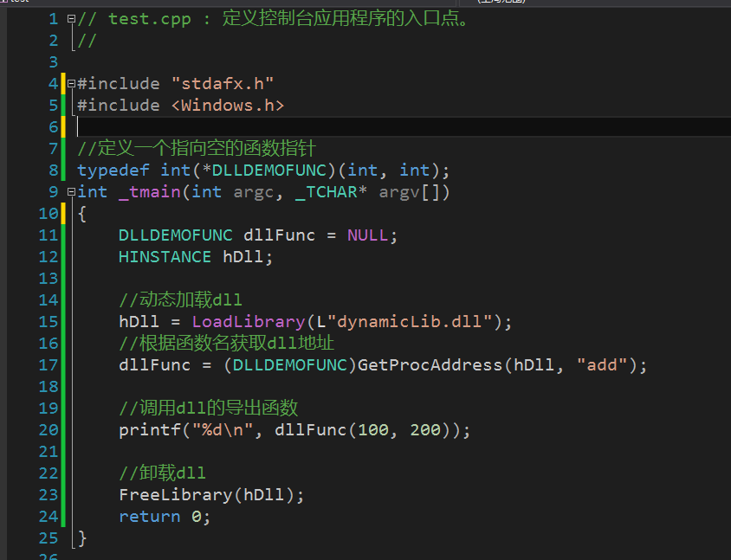This screenshot has width=731, height=560.
Task: Click the "add" string on line 17
Action: (x=602, y=364)
